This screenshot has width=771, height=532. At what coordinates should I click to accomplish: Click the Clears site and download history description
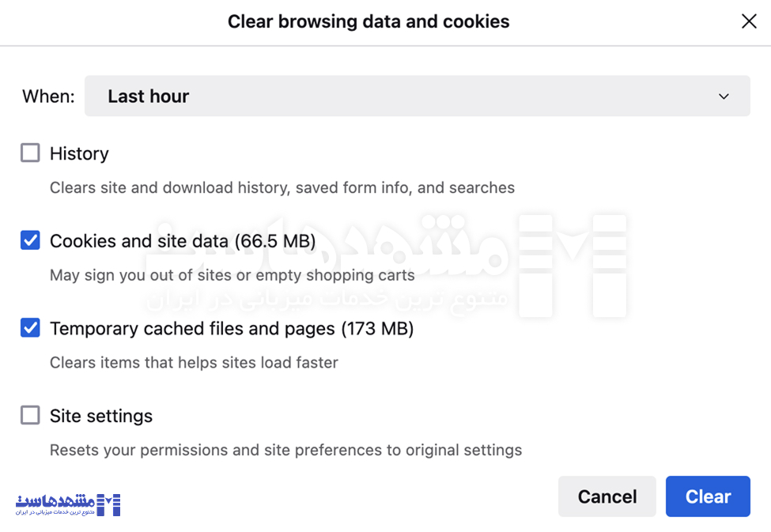click(x=282, y=188)
